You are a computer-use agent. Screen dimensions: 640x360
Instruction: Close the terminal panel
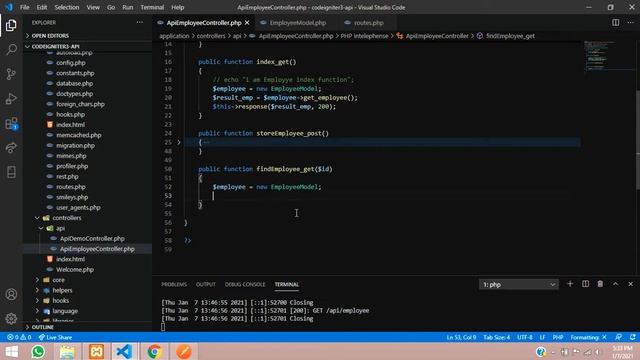click(631, 284)
